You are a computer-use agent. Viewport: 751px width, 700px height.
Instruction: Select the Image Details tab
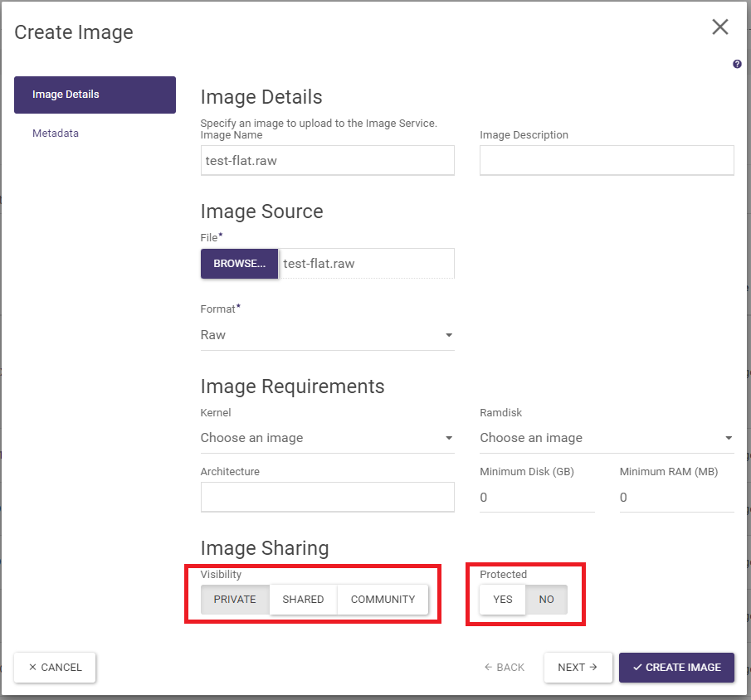(95, 95)
